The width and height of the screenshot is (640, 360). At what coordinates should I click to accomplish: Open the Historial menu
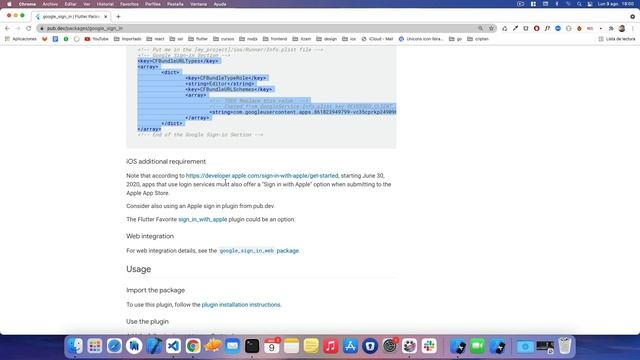pyautogui.click(x=105, y=4)
